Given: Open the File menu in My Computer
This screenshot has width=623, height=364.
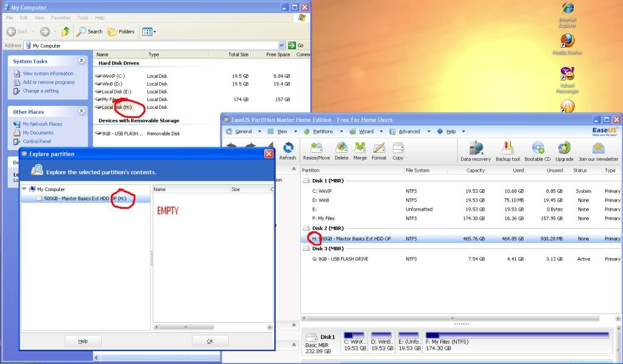Looking at the screenshot, I should [x=10, y=18].
